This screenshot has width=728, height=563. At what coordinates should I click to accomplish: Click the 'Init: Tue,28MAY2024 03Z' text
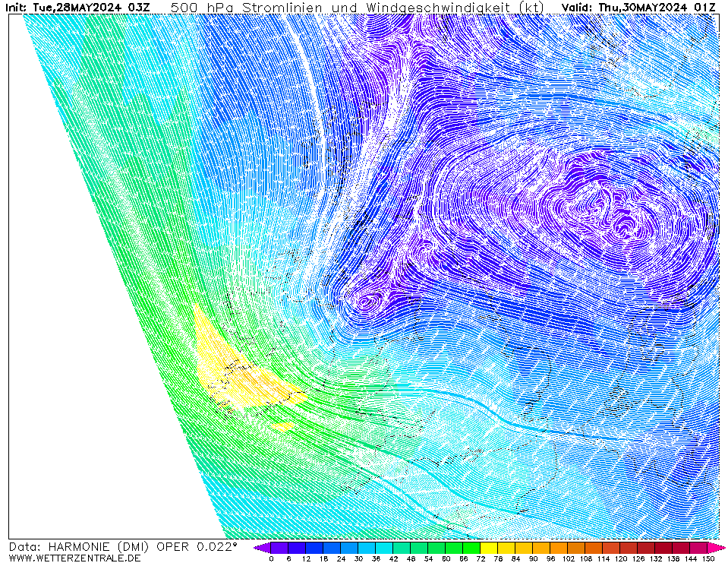pyautogui.click(x=77, y=7)
